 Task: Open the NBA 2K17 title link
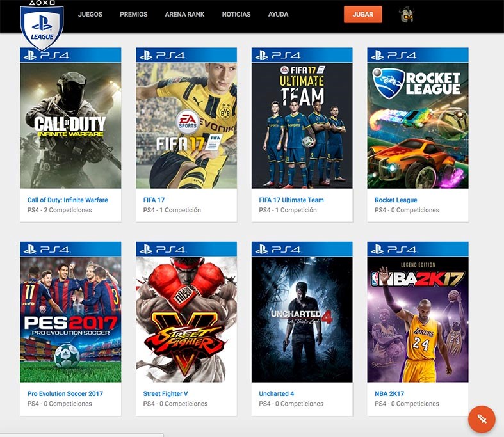(x=389, y=393)
